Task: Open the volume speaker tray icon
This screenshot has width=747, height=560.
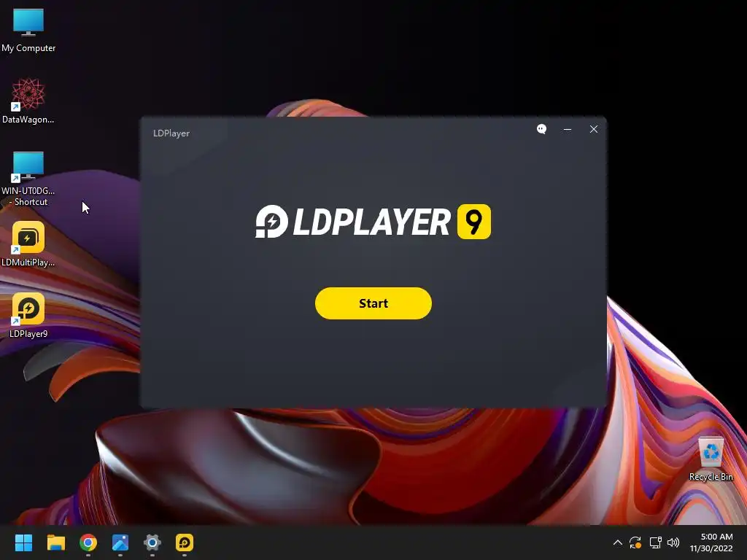Action: [673, 542]
